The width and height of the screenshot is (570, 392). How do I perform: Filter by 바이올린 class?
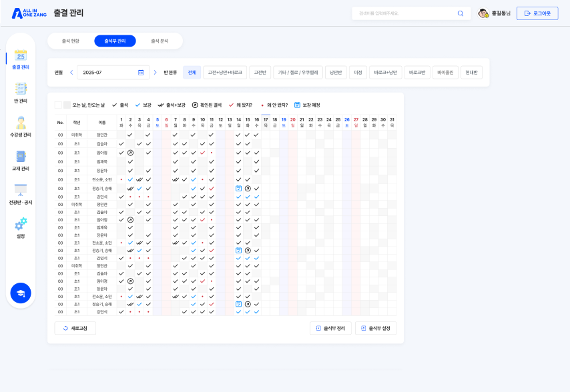445,73
